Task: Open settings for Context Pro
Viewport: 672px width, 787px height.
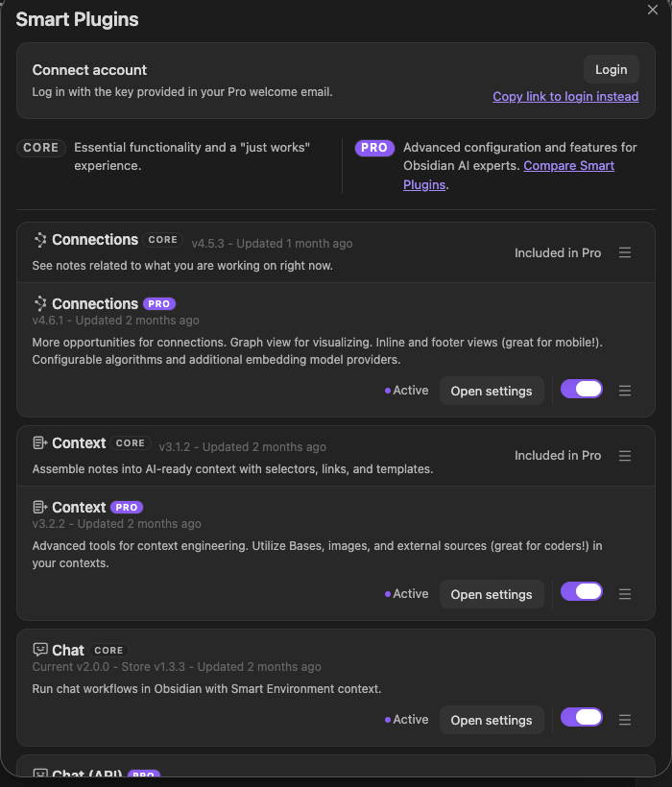Action: coord(492,594)
